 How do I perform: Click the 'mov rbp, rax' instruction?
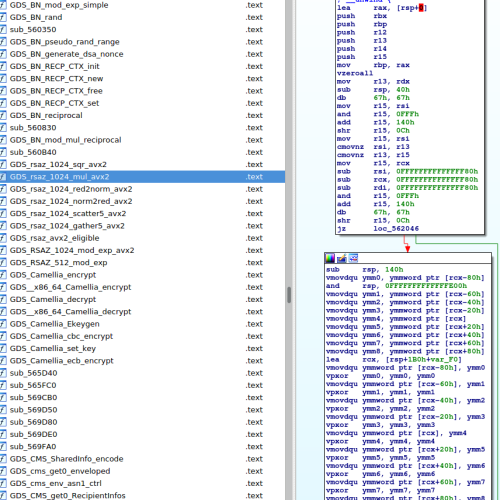click(373, 65)
